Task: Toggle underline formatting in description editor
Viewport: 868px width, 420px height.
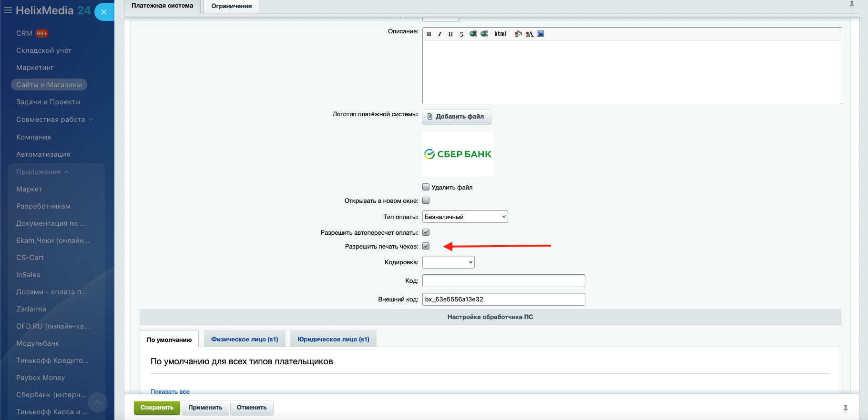Action: pos(450,34)
